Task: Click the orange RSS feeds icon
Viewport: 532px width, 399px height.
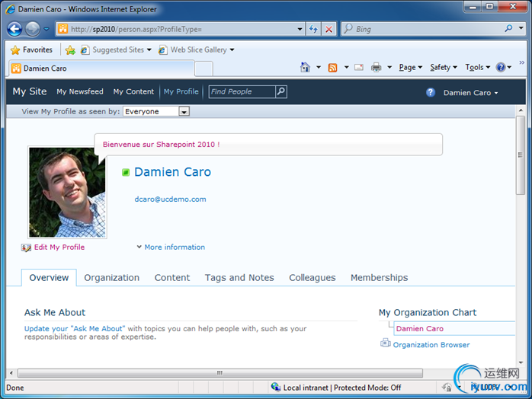Action: tap(332, 68)
